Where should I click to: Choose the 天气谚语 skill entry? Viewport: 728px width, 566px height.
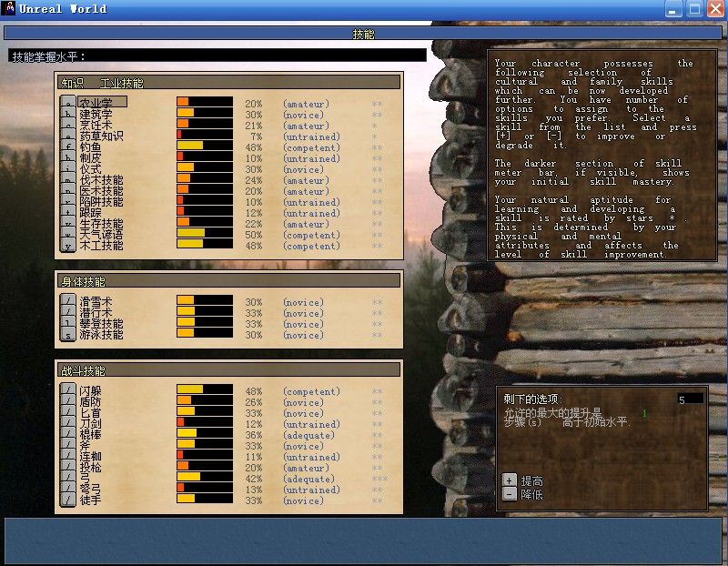(100, 235)
